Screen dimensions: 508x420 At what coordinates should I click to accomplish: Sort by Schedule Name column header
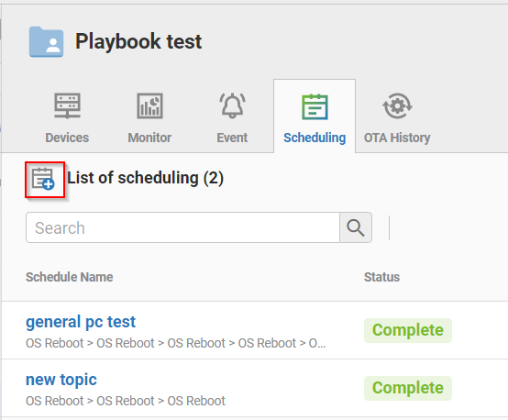pyautogui.click(x=70, y=277)
